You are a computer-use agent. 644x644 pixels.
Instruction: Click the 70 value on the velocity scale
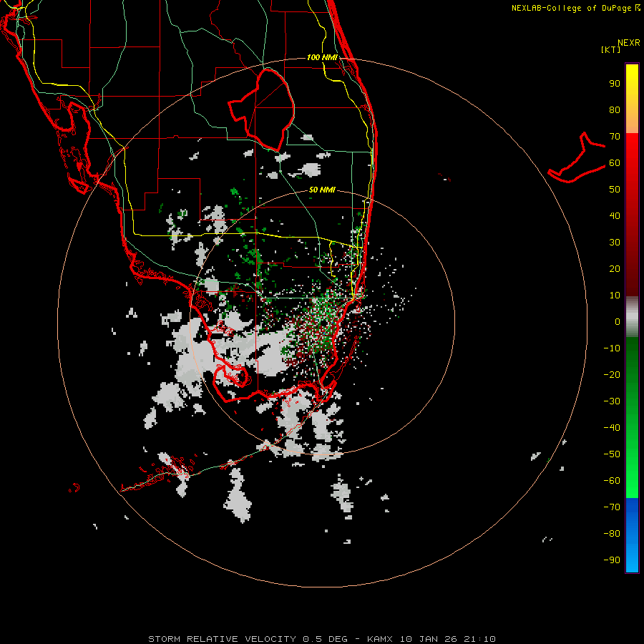[615, 137]
